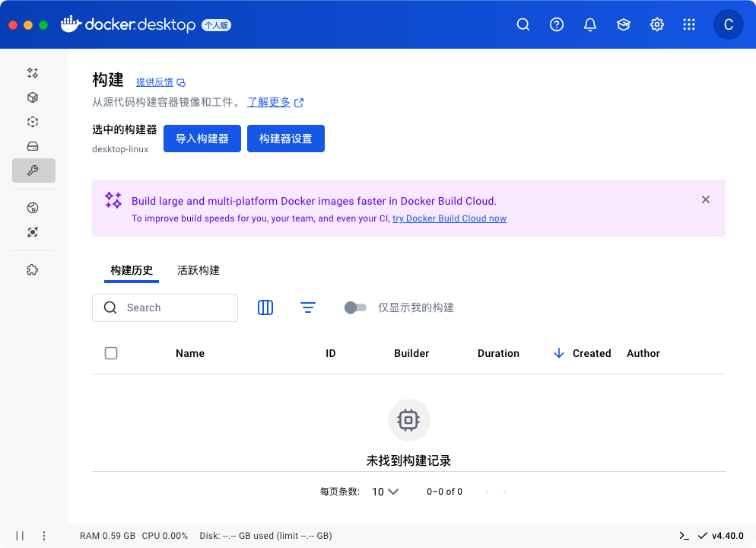
Task: Go to the previous page arrow
Action: tap(487, 492)
